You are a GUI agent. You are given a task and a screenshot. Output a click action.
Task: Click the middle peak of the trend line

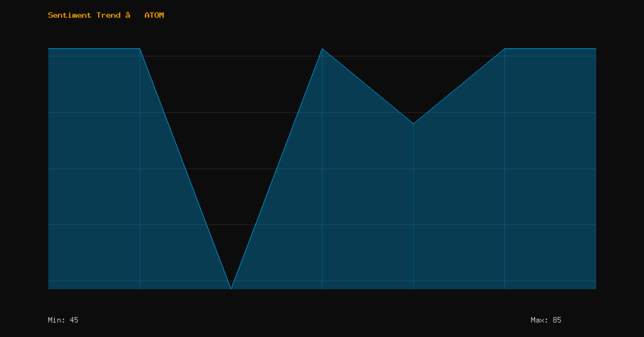pyautogui.click(x=322, y=48)
